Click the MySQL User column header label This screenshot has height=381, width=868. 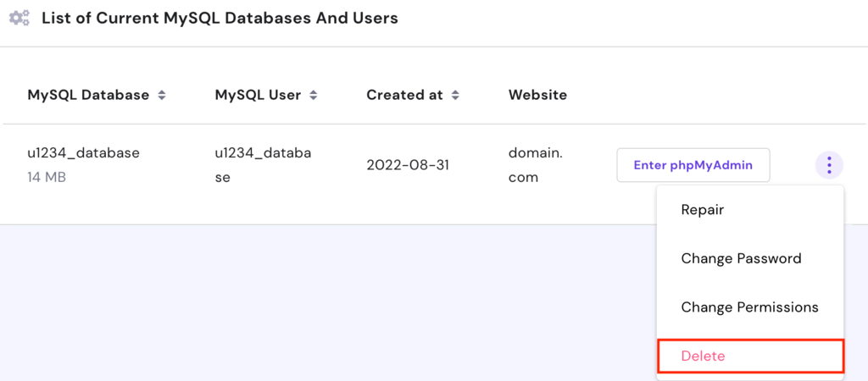pyautogui.click(x=258, y=95)
